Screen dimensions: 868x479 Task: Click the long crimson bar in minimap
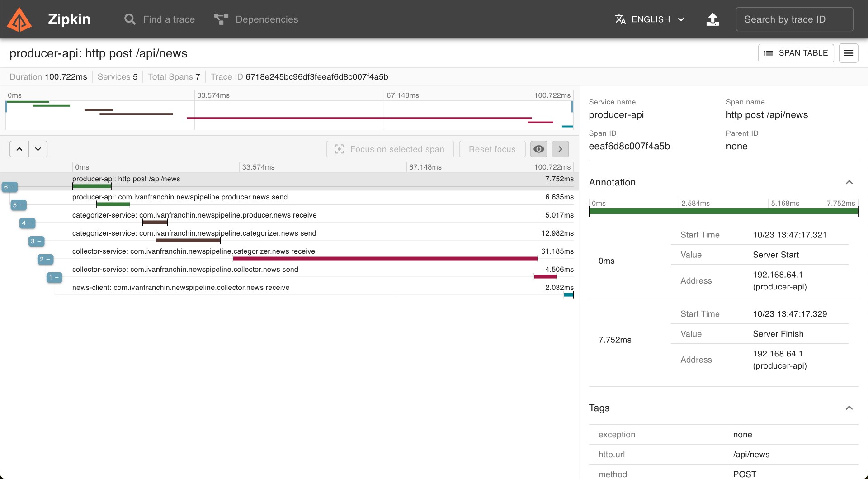coord(359,118)
